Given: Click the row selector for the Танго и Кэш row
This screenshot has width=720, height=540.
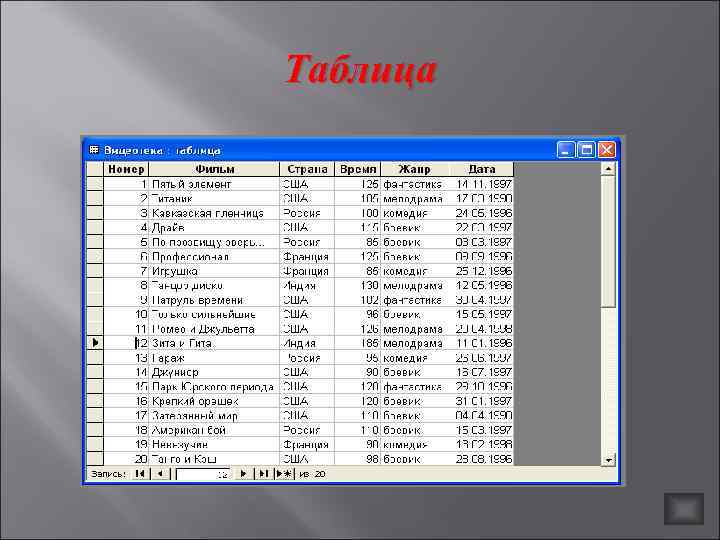Looking at the screenshot, I should coord(95,459).
